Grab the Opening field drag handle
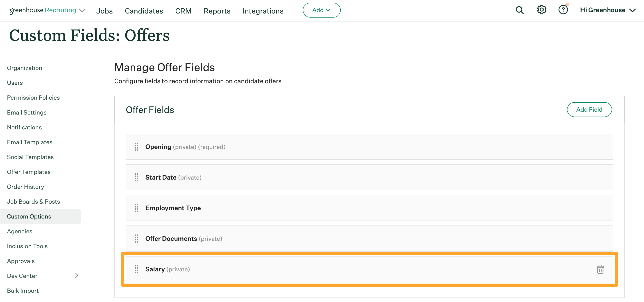The image size is (644, 302). tap(136, 147)
